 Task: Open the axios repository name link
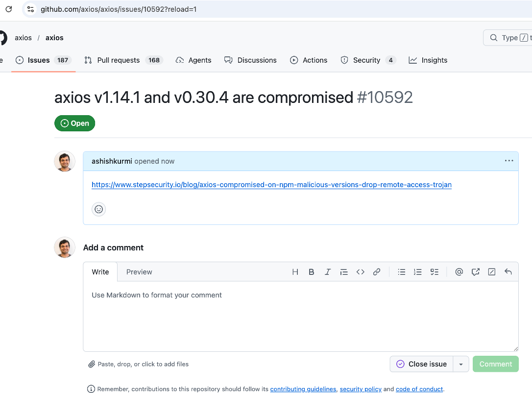[x=54, y=38]
